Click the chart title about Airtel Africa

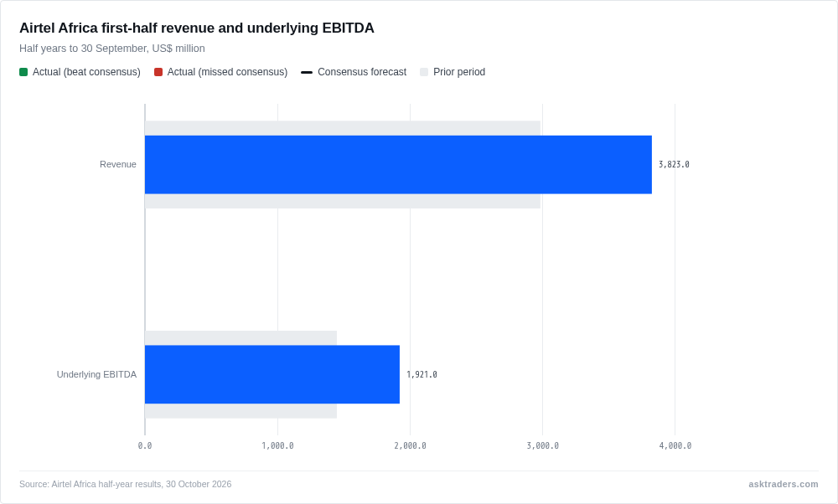pos(197,28)
